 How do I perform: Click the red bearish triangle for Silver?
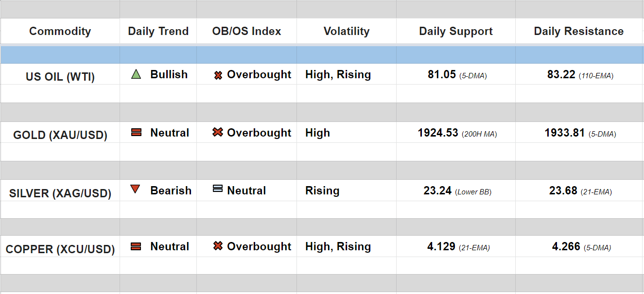[x=136, y=190]
